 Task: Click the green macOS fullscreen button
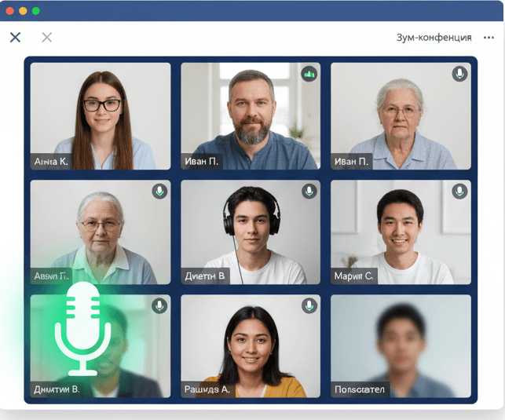[x=36, y=11]
